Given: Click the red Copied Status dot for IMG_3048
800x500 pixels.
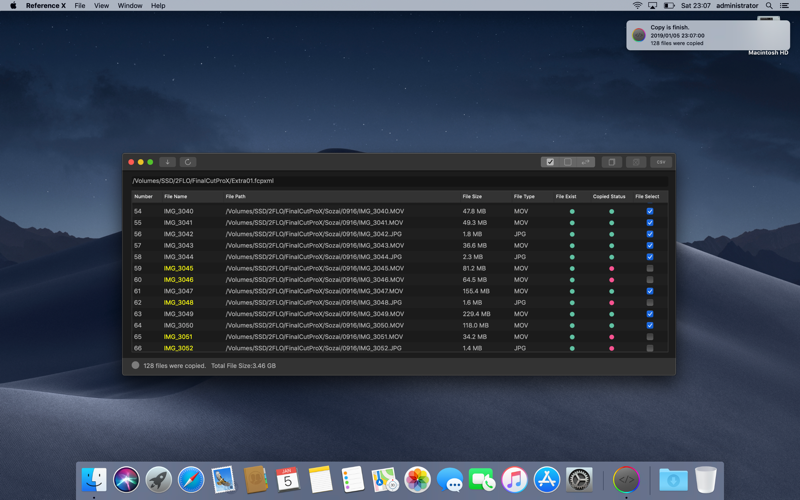Looking at the screenshot, I should (611, 303).
